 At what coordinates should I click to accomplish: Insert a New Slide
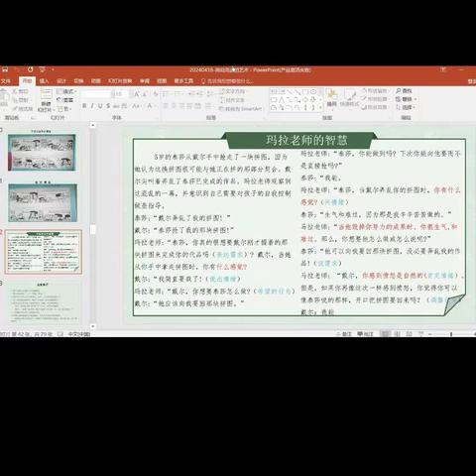tap(46, 101)
